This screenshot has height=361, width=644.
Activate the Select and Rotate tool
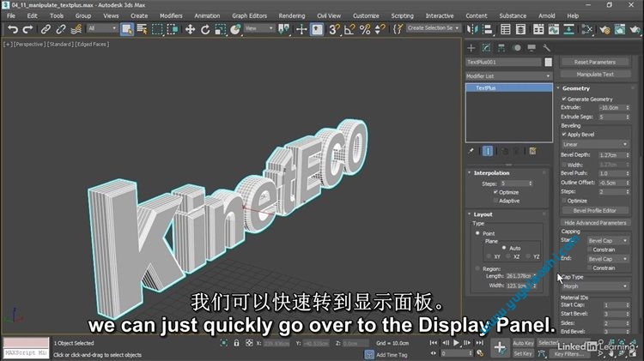point(205,29)
